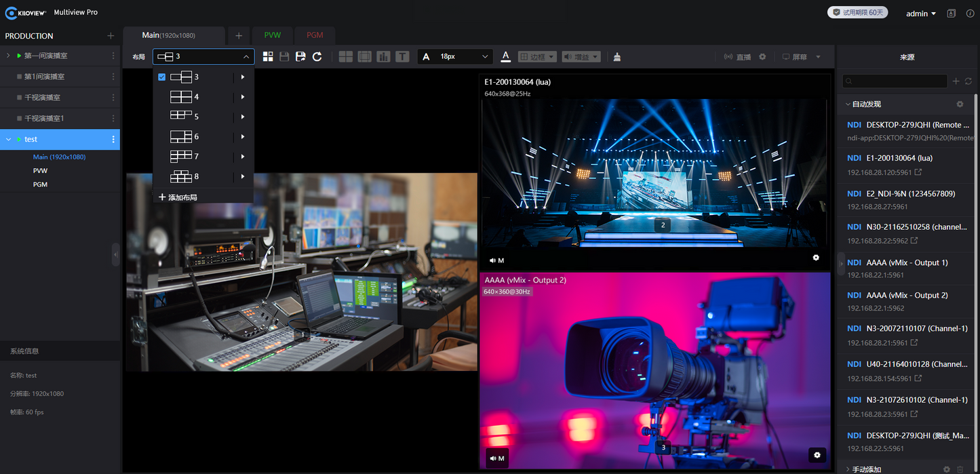Select PVW under test in the sidebar
Image resolution: width=980 pixels, height=474 pixels.
pyautogui.click(x=41, y=170)
